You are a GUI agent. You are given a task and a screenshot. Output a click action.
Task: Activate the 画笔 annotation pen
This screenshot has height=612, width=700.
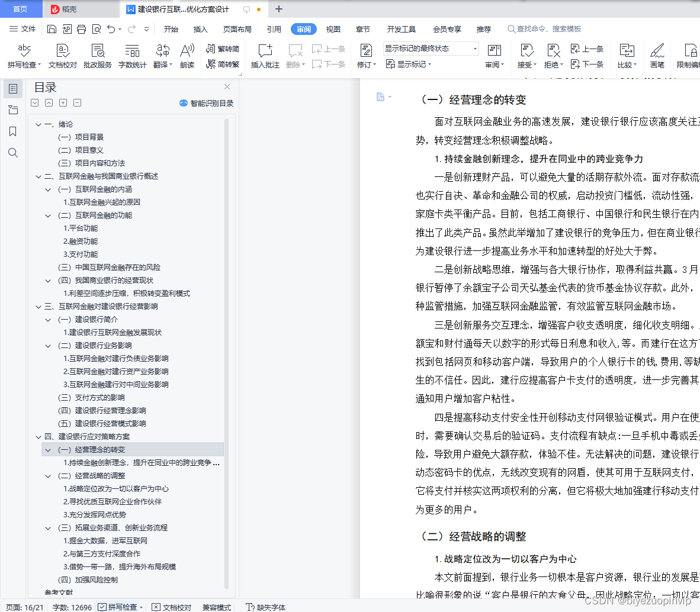(658, 56)
